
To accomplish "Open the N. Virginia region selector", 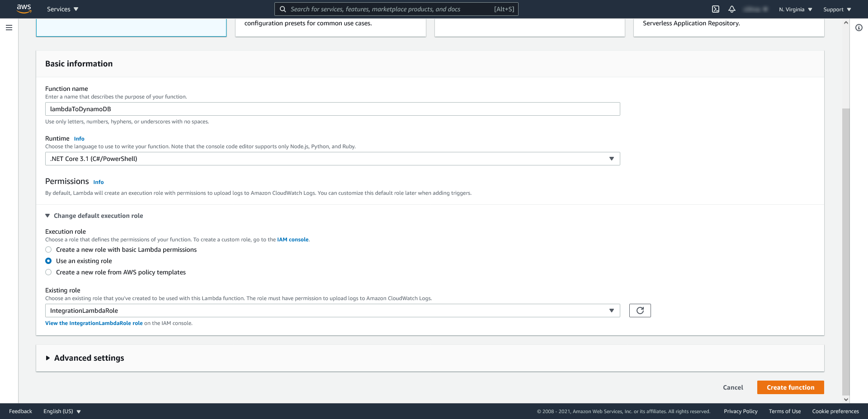I will [796, 9].
